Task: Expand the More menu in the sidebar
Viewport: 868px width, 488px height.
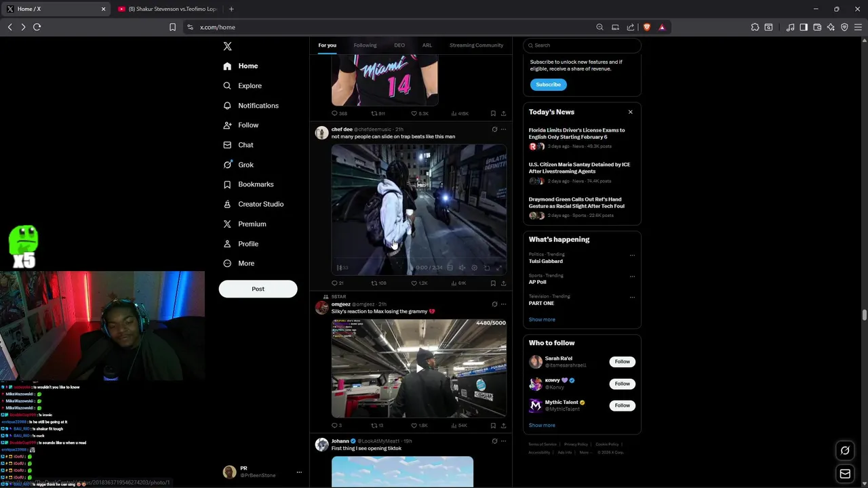Action: point(239,264)
